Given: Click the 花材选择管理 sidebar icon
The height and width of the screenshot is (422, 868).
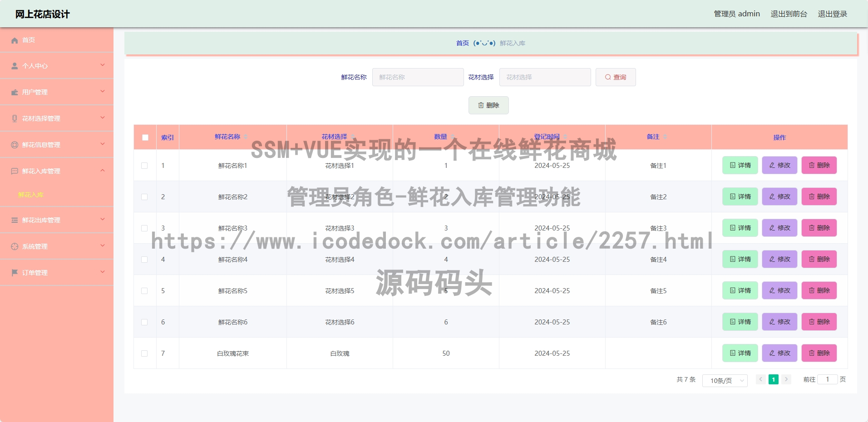Looking at the screenshot, I should point(15,118).
